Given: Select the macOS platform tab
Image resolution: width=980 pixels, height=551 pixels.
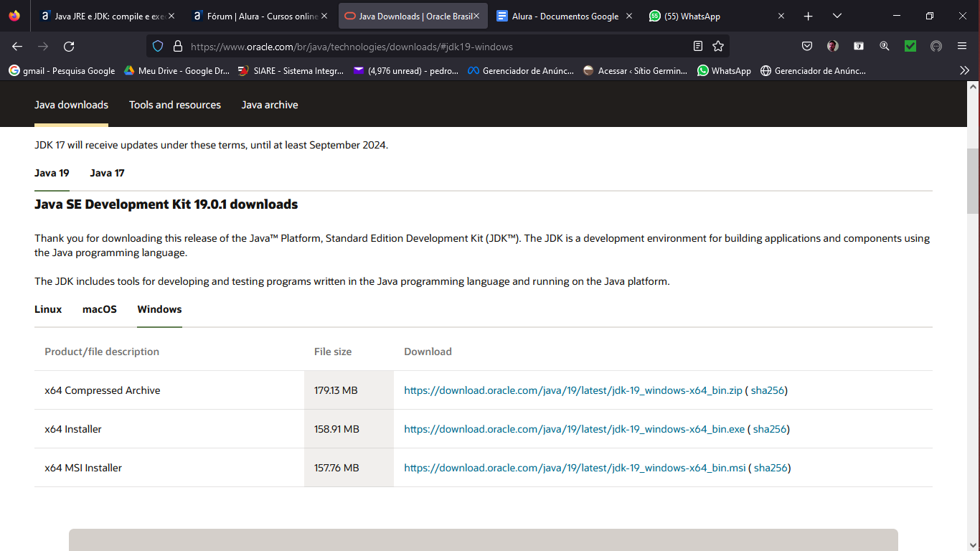Looking at the screenshot, I should (x=100, y=309).
